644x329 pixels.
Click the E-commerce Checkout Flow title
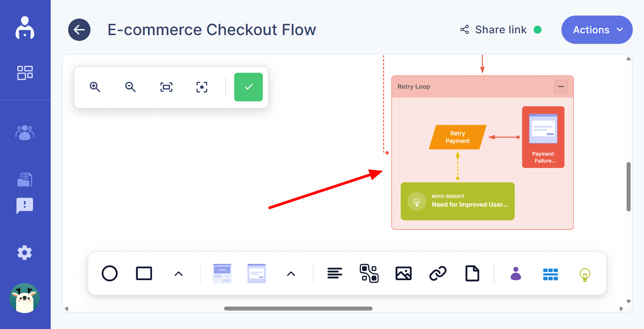click(x=212, y=30)
